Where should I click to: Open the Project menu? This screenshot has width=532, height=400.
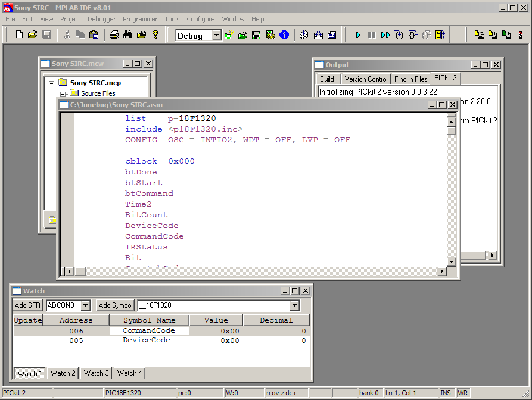pos(70,19)
